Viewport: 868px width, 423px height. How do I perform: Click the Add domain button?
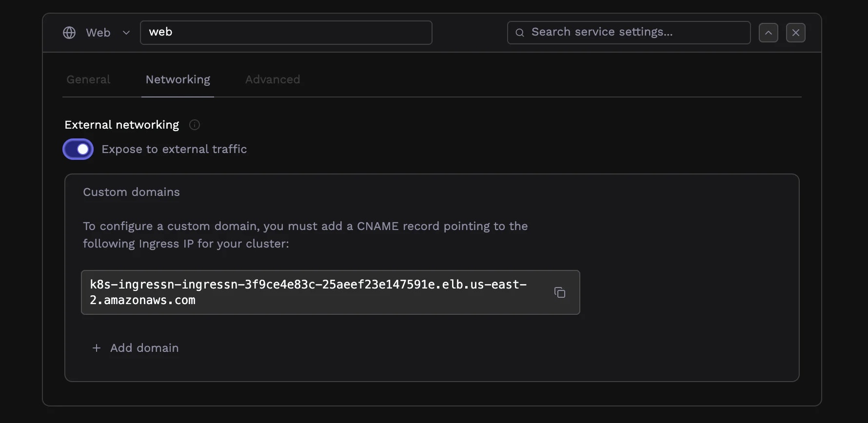tap(136, 348)
